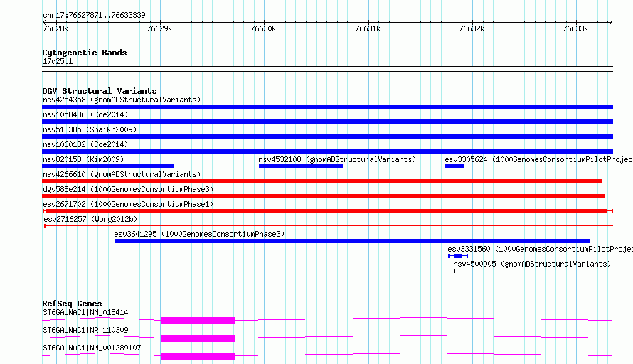Click the short nsv820158 (Kim2009) bar
Screen dimensions: 633x364
[108, 166]
